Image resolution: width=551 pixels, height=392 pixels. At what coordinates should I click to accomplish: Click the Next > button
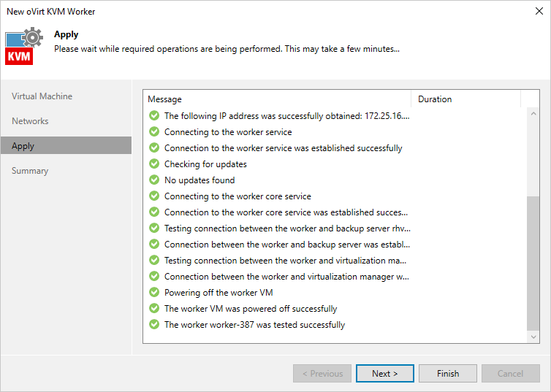pos(385,374)
